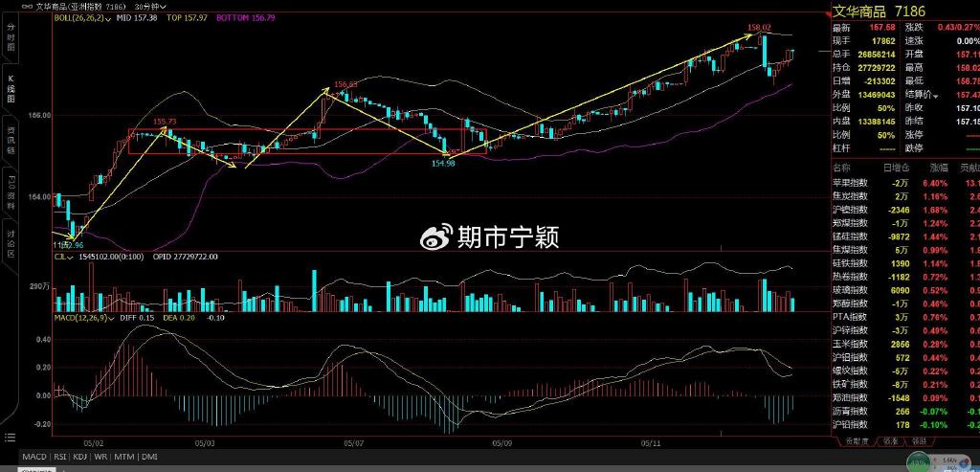Viewport: 980px width, 472px height.
Task: Expand the CJL volume indicator dropdown
Action: click(x=64, y=257)
